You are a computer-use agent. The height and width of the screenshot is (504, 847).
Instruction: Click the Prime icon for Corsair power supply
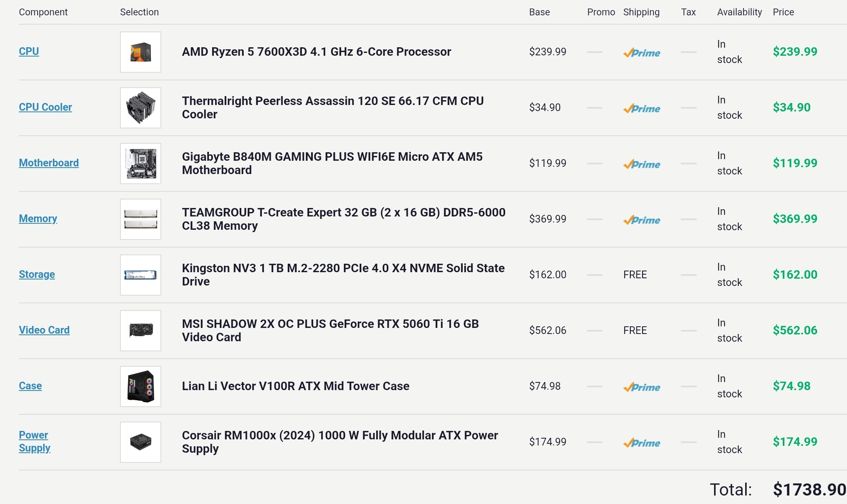(x=641, y=443)
